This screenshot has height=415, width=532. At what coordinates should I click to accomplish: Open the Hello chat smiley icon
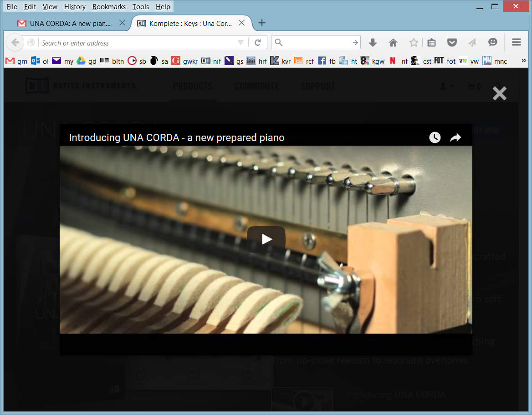(493, 42)
